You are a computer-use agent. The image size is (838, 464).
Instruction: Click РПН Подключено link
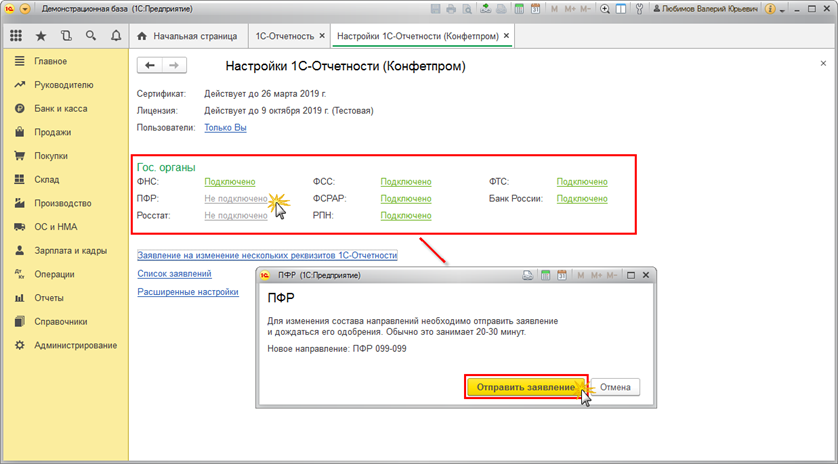click(x=406, y=215)
